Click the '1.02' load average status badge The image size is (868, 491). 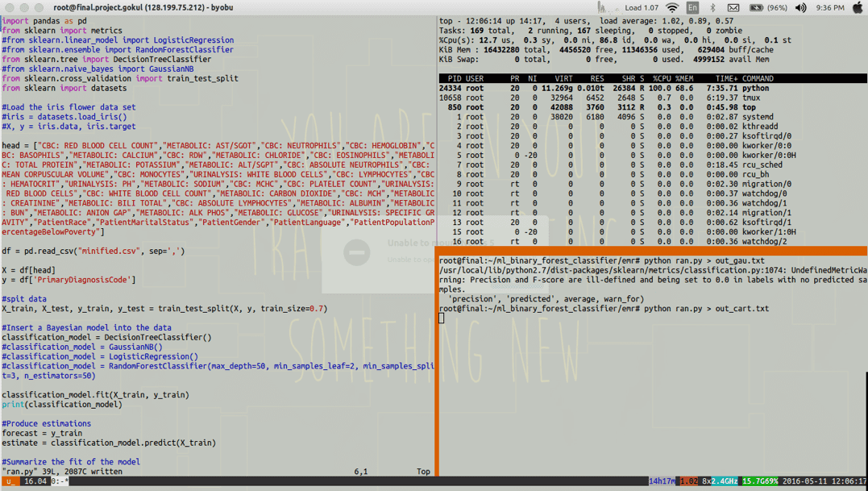pos(688,481)
